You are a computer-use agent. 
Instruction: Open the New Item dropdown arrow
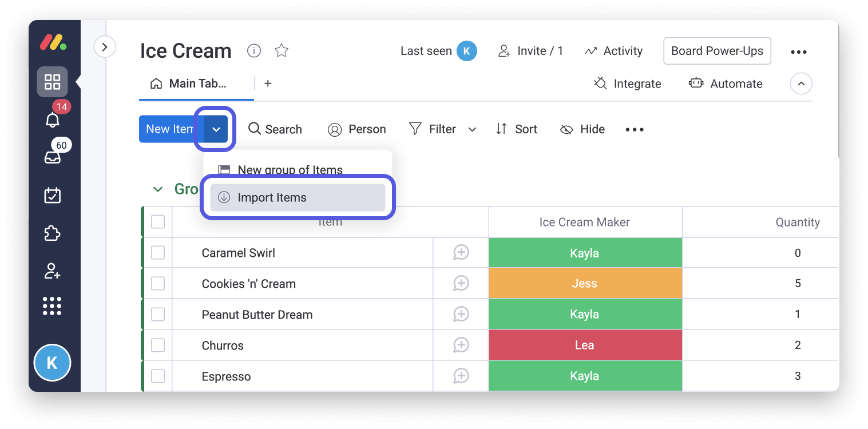216,129
